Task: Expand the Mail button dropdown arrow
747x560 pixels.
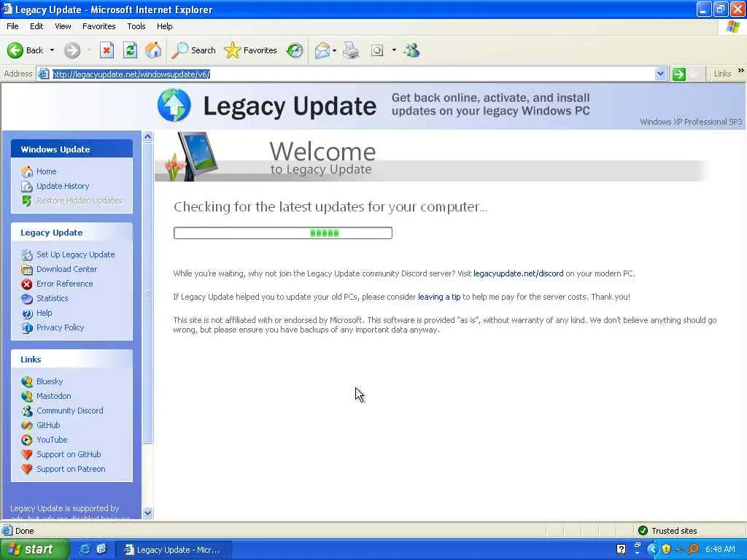Action: (x=334, y=50)
